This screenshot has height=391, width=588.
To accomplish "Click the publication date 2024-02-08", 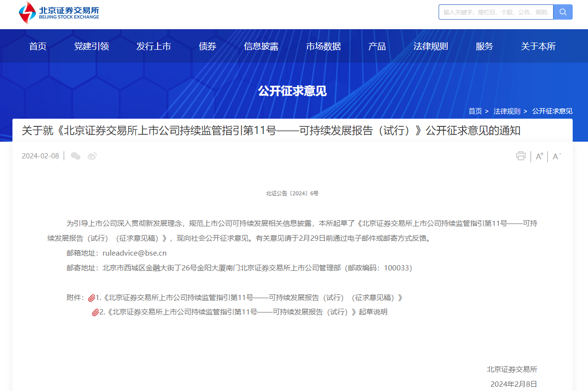I will tap(40, 156).
